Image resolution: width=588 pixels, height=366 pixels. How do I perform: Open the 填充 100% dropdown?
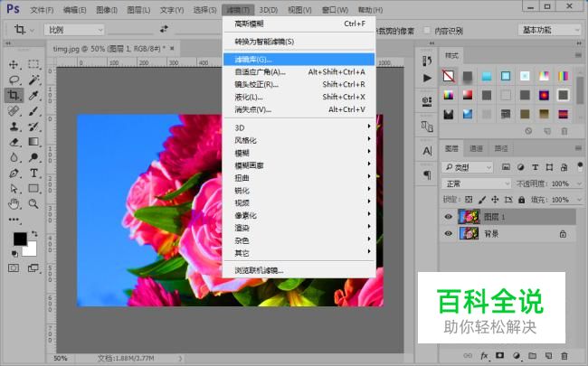point(579,200)
